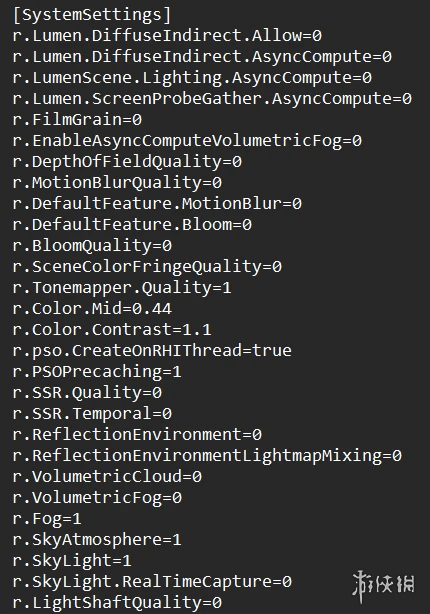Click the r.DefaultFeature.Bloom=0 line
This screenshot has width=430, height=614.
click(x=132, y=225)
